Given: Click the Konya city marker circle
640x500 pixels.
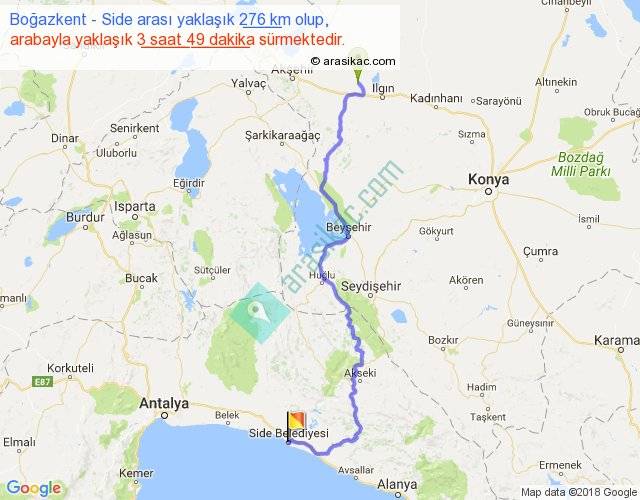Looking at the screenshot, I should pyautogui.click(x=488, y=191).
